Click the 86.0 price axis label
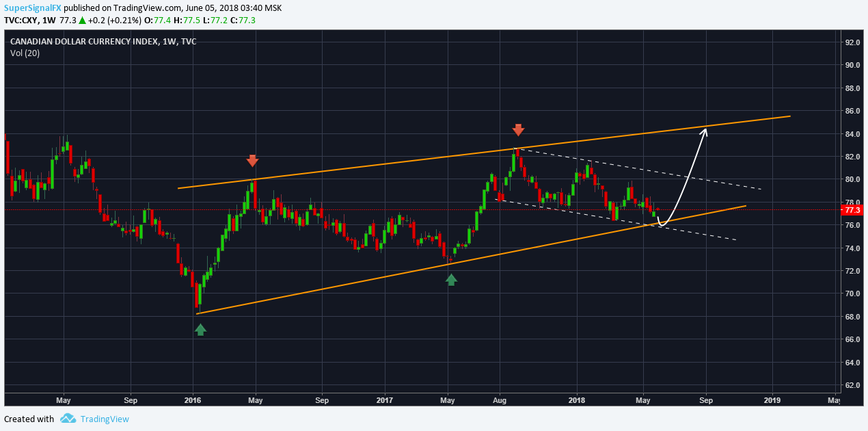The image size is (868, 431). tap(854, 111)
